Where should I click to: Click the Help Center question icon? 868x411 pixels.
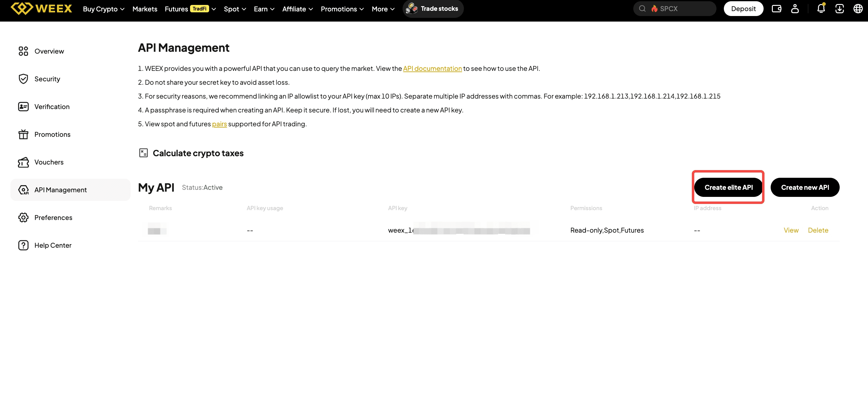point(23,245)
